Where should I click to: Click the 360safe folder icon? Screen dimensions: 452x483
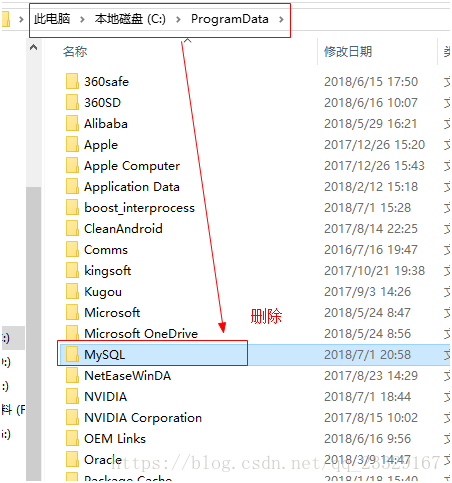tap(72, 81)
